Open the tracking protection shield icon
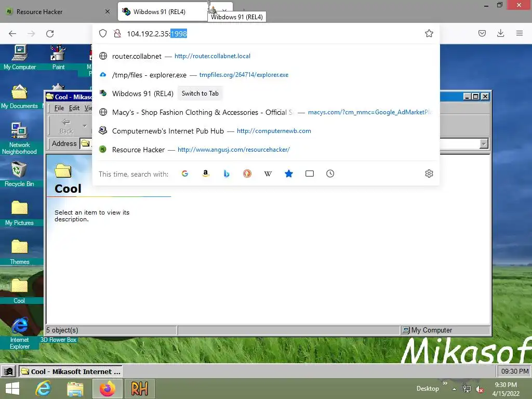 (103, 33)
